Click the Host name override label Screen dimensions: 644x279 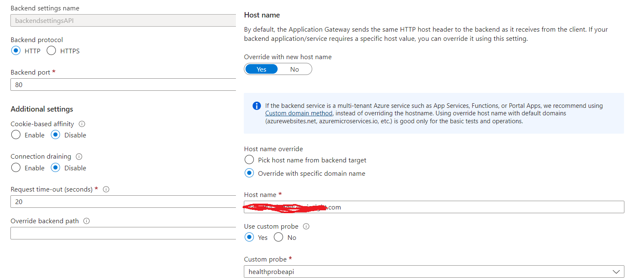pyautogui.click(x=273, y=149)
